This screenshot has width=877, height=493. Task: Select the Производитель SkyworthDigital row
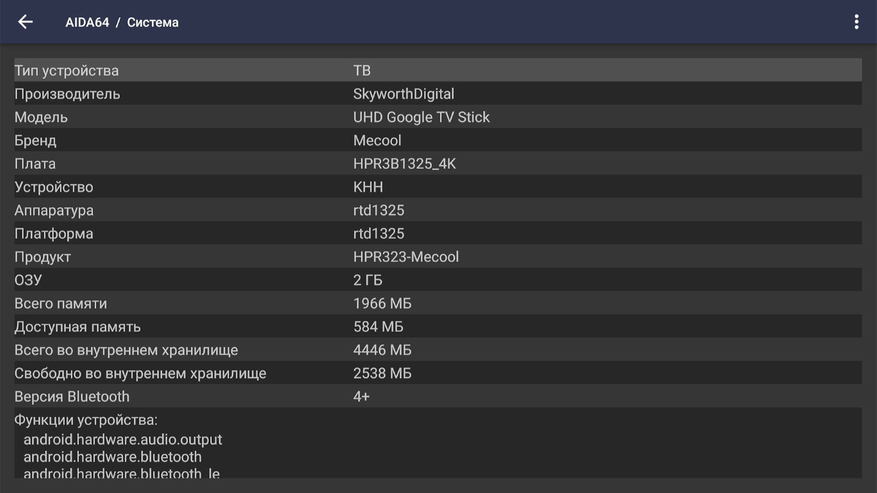[437, 94]
